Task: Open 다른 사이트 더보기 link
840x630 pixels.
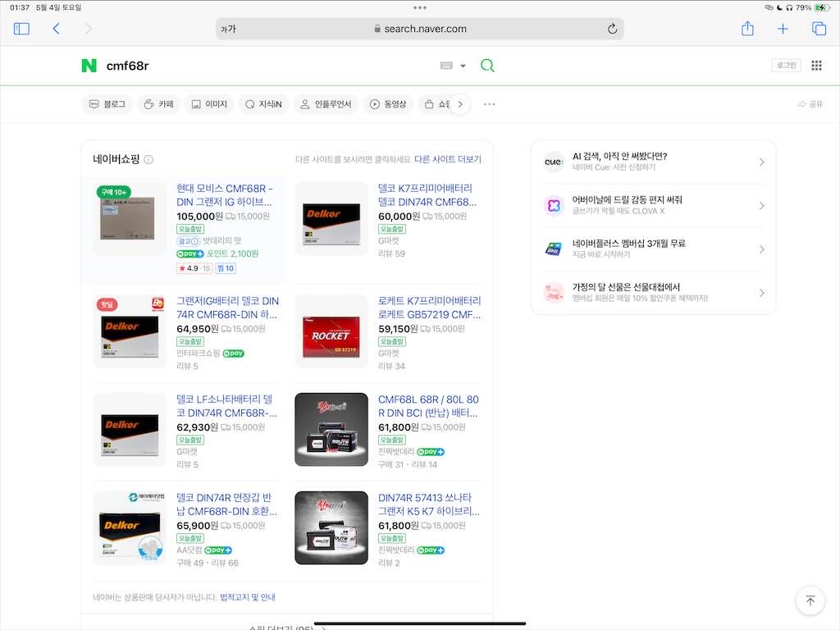Action: click(448, 159)
